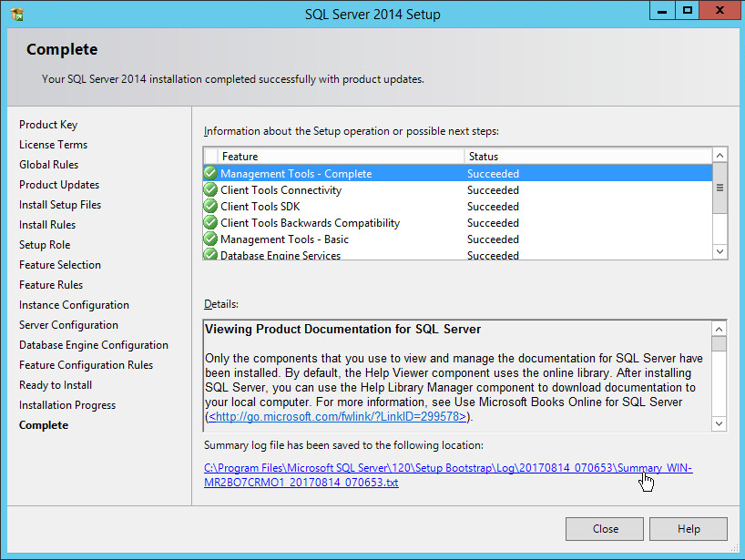Click green checkmark beside Management Tools - Complete
Viewport: 745px width, 560px height.
(210, 174)
